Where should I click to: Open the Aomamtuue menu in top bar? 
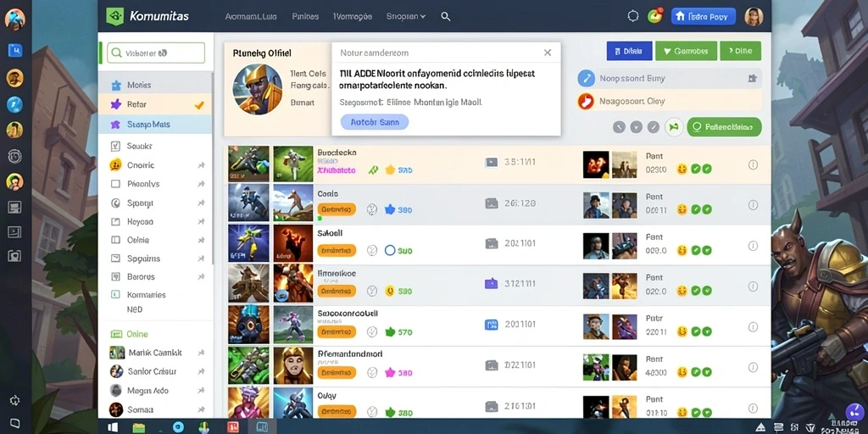point(251,17)
